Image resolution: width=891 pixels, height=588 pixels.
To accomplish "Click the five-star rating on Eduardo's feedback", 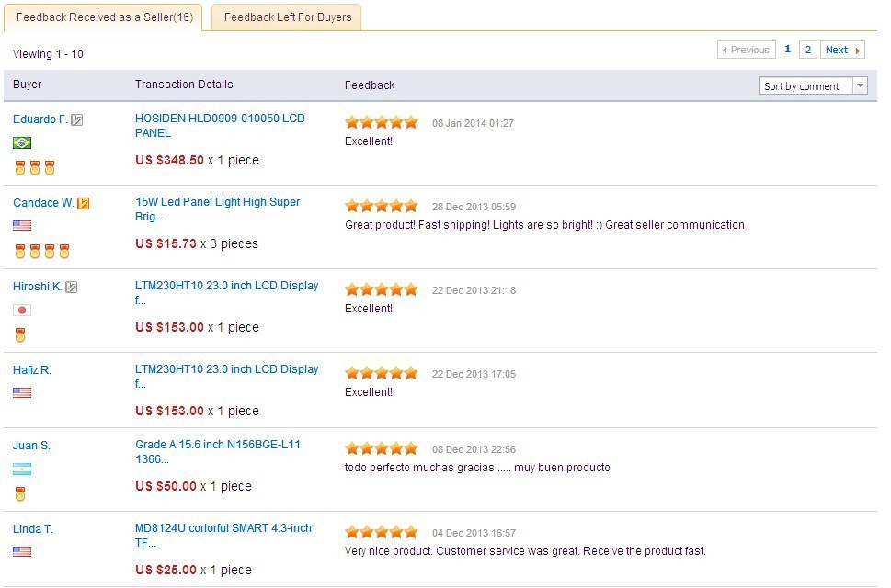I will tap(381, 122).
